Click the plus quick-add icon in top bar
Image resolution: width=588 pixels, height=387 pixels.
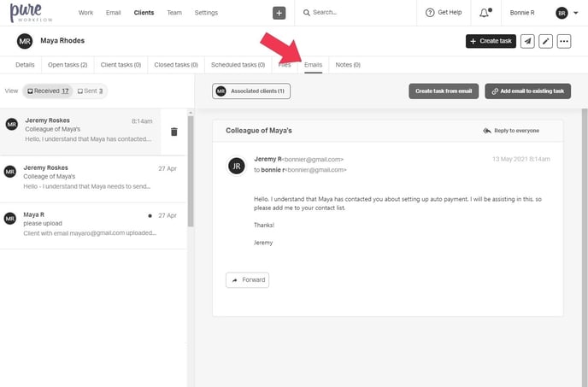coord(279,13)
